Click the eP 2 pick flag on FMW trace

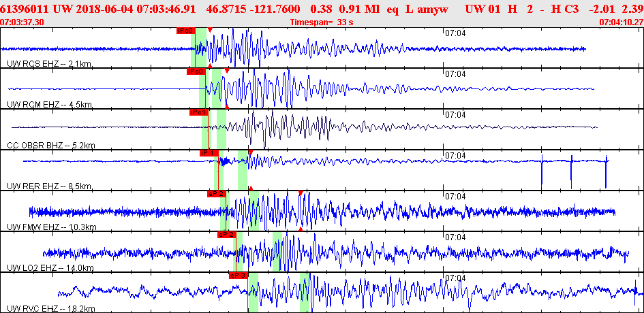point(216,193)
